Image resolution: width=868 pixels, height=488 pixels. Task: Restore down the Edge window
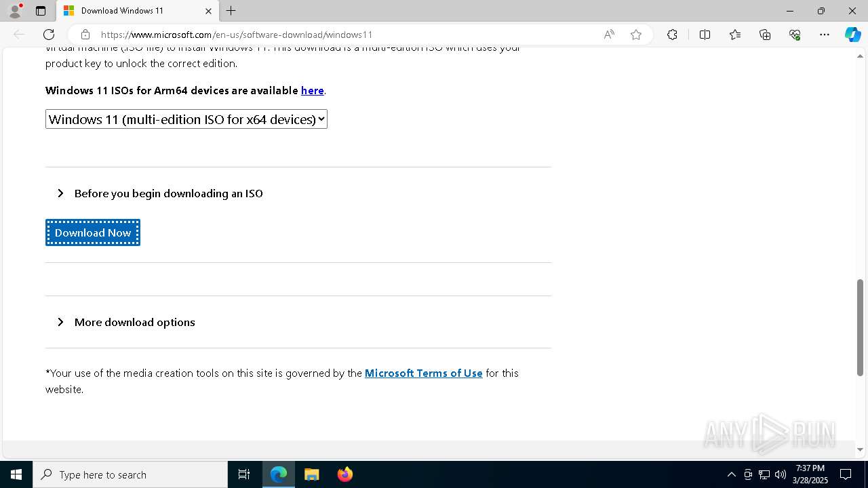[821, 11]
